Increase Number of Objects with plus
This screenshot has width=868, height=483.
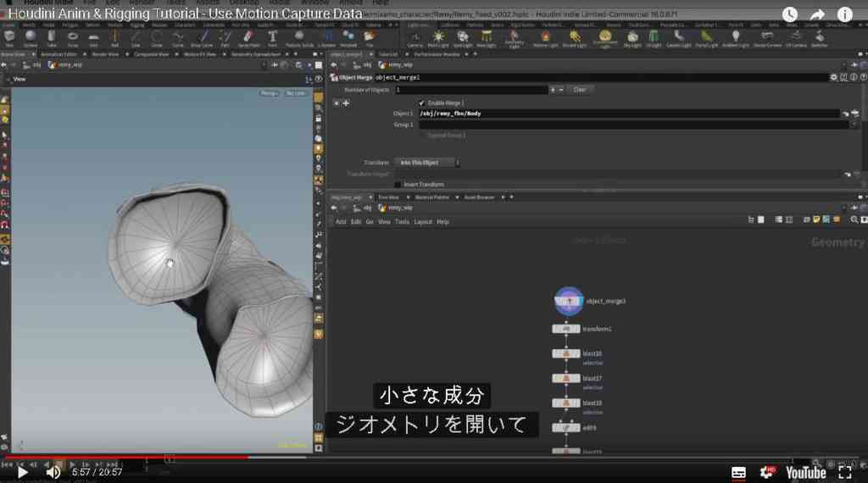tap(552, 90)
